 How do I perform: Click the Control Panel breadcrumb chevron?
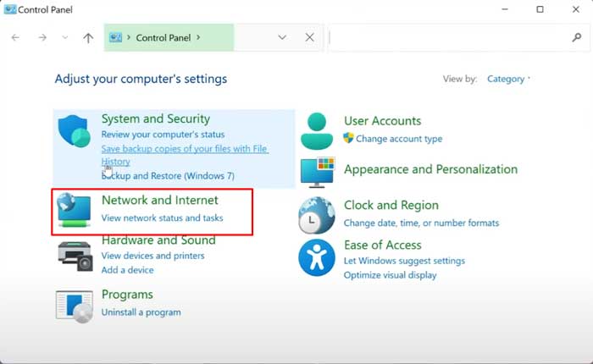198,38
